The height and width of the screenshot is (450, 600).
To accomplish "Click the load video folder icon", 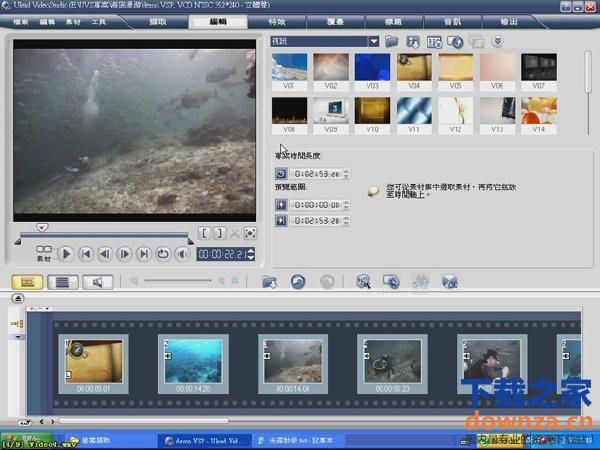I will click(392, 42).
